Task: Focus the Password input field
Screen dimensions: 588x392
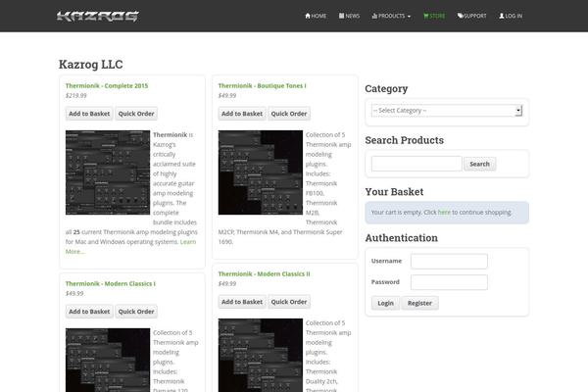Action: pos(449,282)
